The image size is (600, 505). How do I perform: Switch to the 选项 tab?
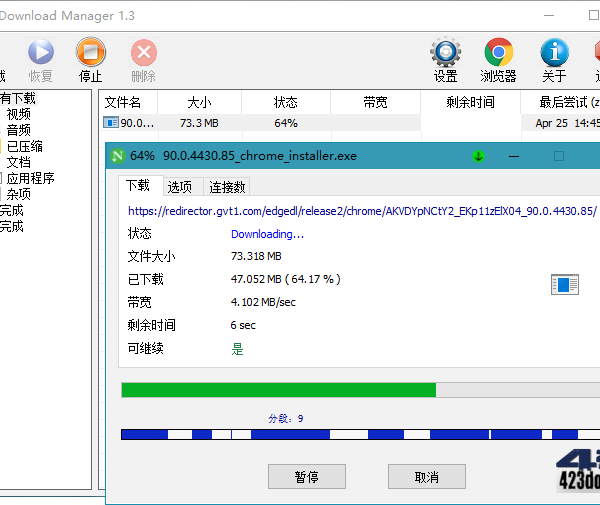(180, 187)
